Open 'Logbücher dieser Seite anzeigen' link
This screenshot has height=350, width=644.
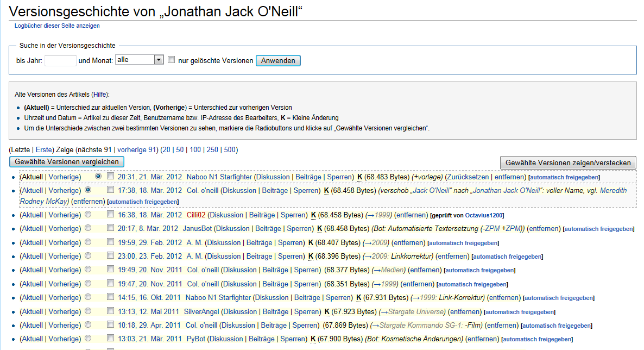[57, 26]
